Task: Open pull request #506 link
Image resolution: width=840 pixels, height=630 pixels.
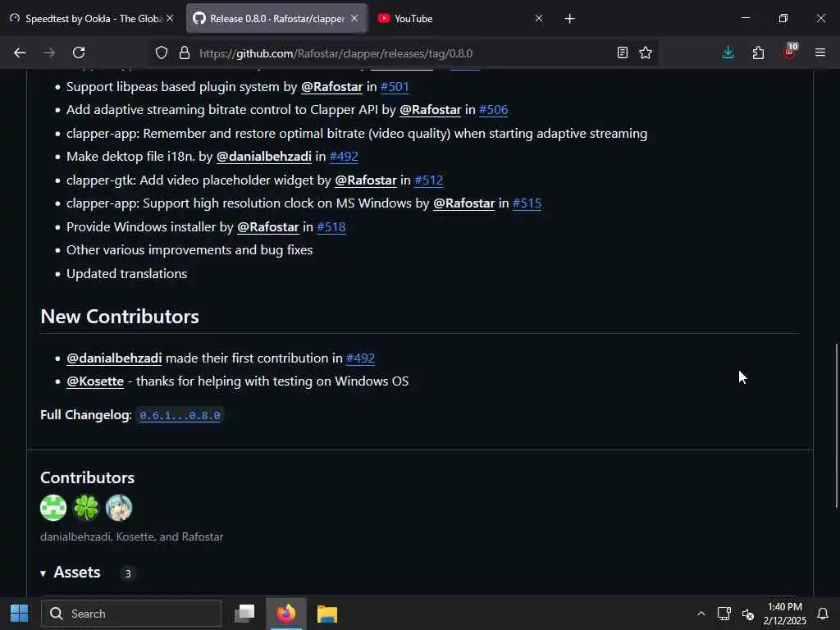Action: [x=493, y=110]
